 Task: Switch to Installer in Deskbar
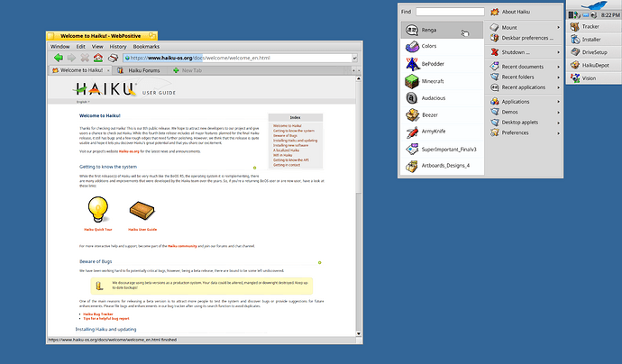tap(594, 40)
